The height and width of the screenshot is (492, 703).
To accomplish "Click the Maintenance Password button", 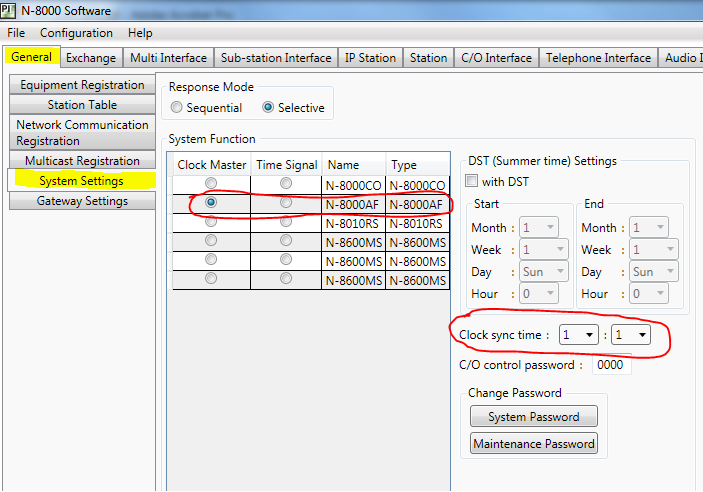I will click(534, 443).
